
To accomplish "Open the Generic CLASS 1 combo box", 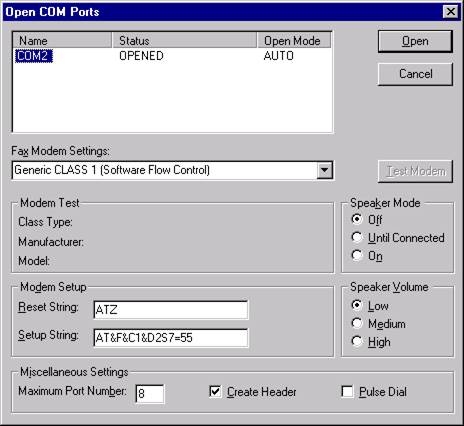I will coord(172,170).
